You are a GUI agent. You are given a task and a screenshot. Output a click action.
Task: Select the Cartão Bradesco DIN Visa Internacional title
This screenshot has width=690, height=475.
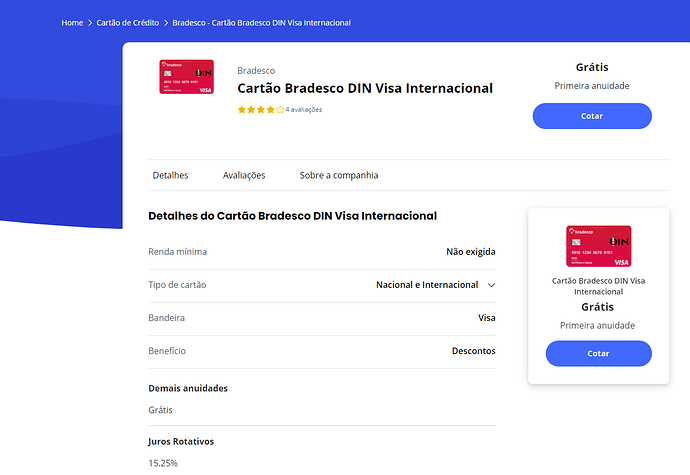click(x=365, y=88)
